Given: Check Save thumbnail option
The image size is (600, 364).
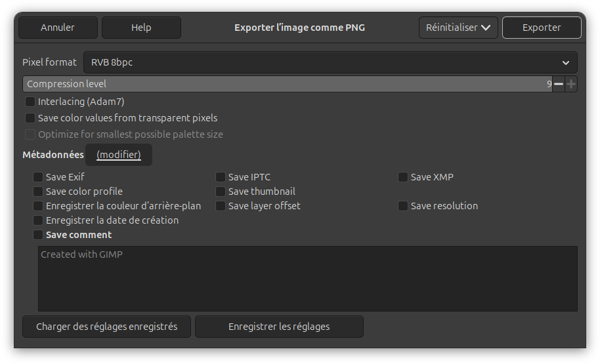Looking at the screenshot, I should pyautogui.click(x=221, y=192).
